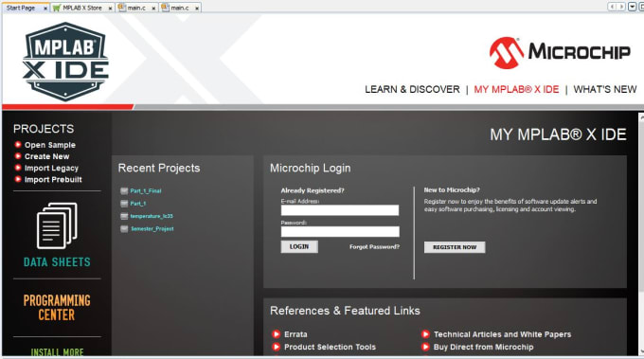Open the main.c tab next to MPLAB X Store

tap(136, 8)
